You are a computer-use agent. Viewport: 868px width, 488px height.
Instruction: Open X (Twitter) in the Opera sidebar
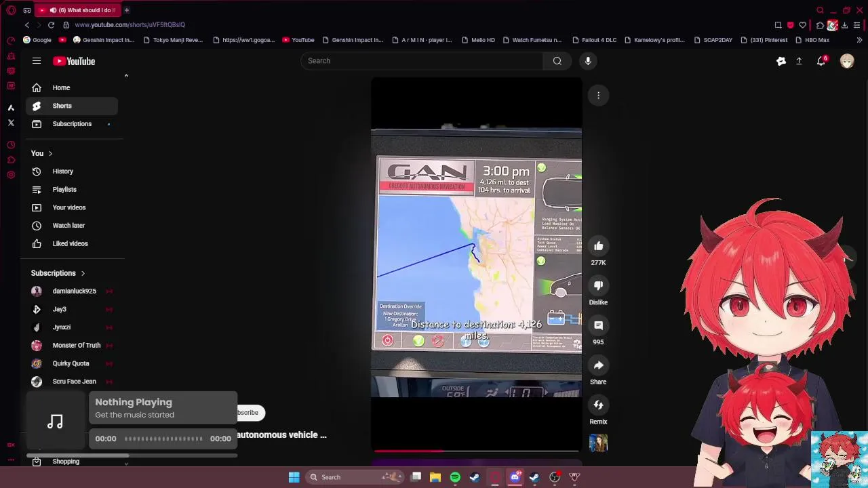11,123
